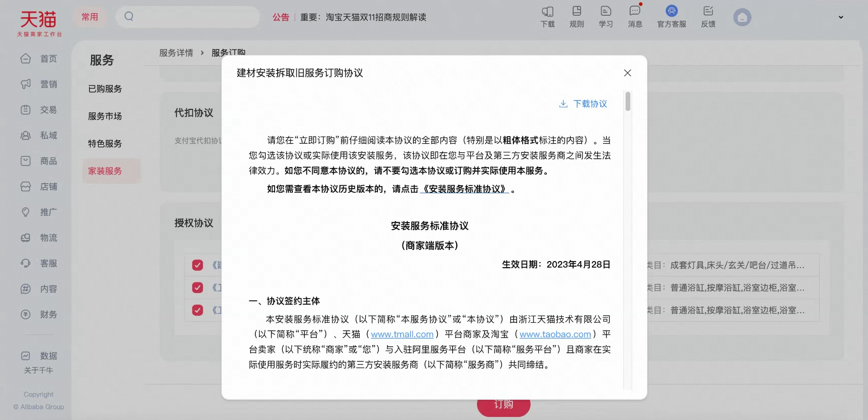This screenshot has width=868, height=420.
Task: Open 物流 logistics in sidebar
Action: coord(39,238)
